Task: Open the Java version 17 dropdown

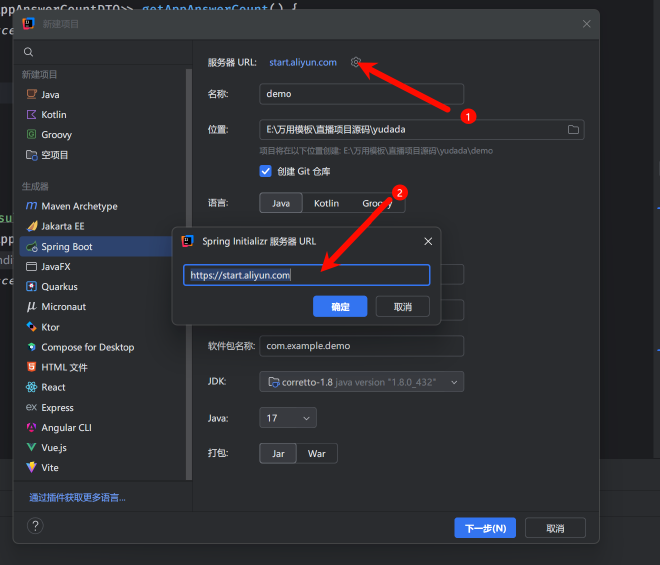Action: 288,418
